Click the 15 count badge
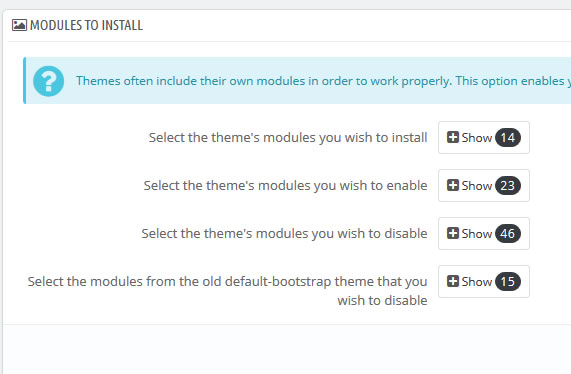This screenshot has width=571, height=374. pos(508,282)
